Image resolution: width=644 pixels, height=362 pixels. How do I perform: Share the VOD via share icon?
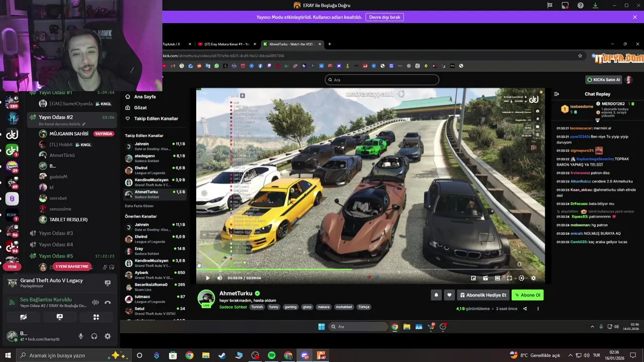coord(525,309)
